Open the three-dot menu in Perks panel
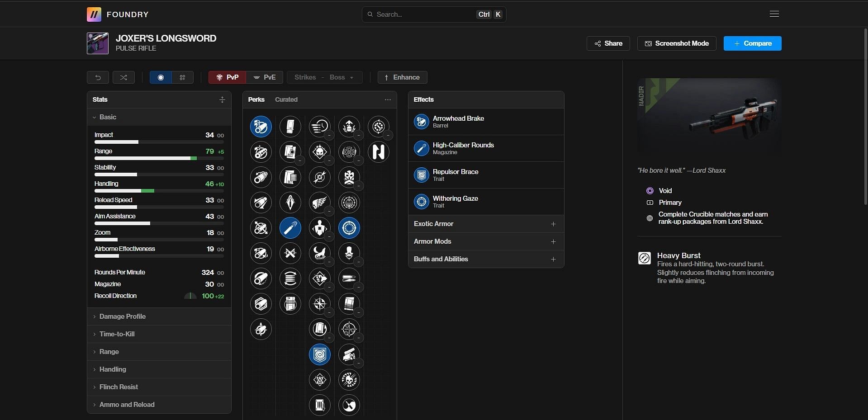 388,99
